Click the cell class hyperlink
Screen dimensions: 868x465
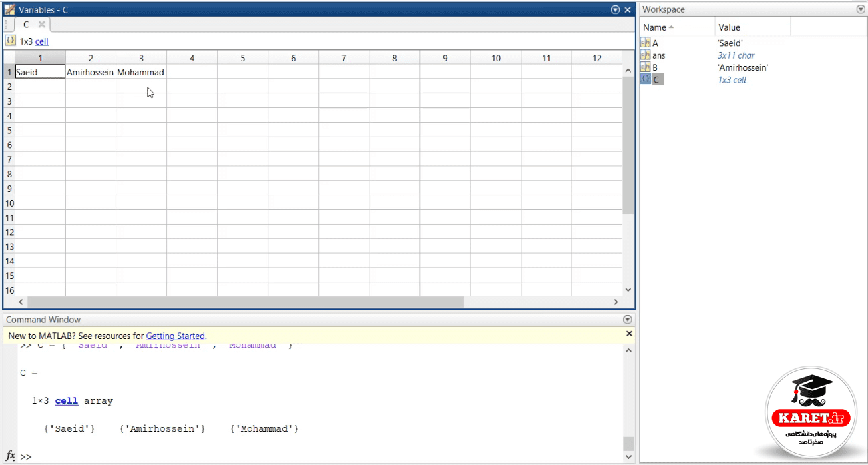pos(42,41)
